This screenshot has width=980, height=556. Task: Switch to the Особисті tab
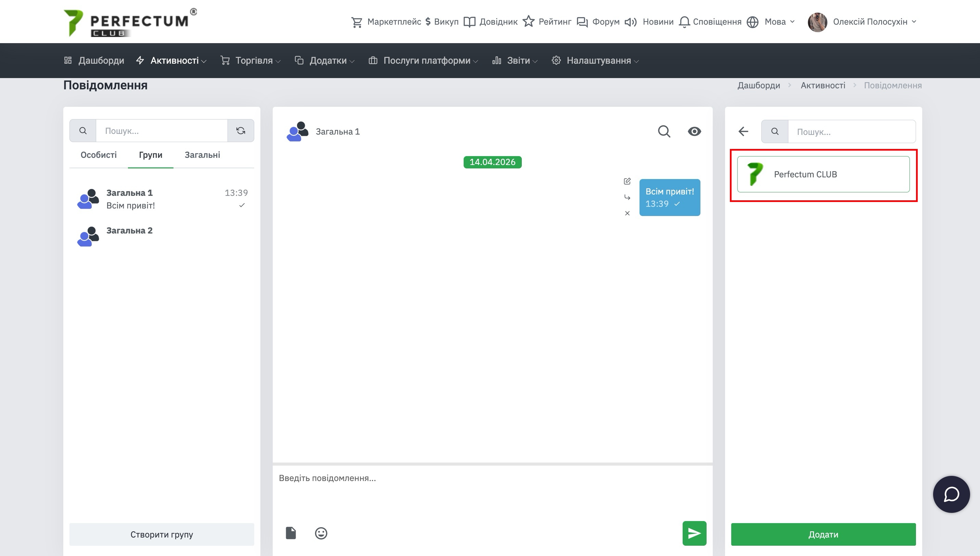coord(99,155)
